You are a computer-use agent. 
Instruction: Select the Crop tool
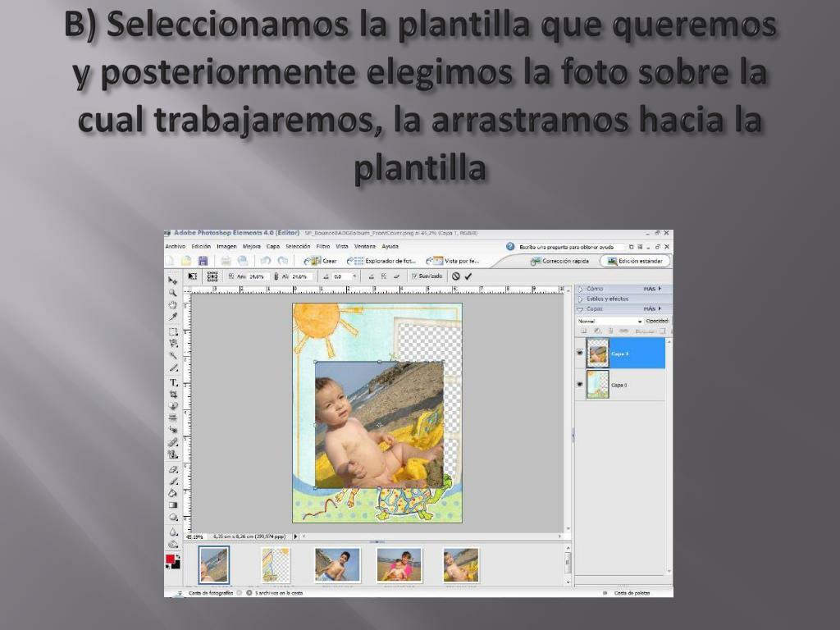172,395
